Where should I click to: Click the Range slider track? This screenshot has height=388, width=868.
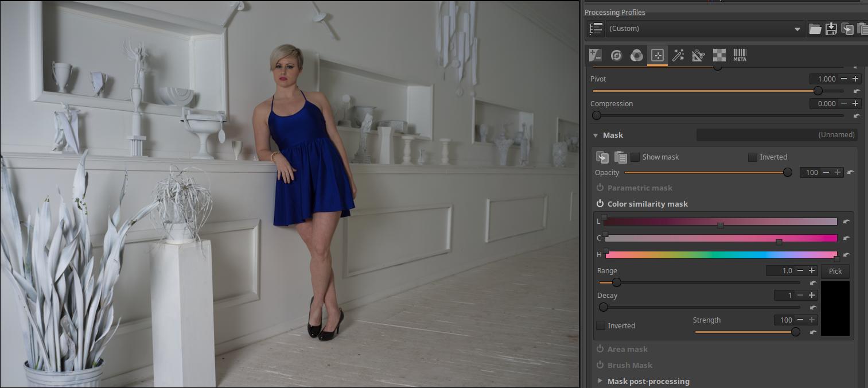[x=699, y=282]
